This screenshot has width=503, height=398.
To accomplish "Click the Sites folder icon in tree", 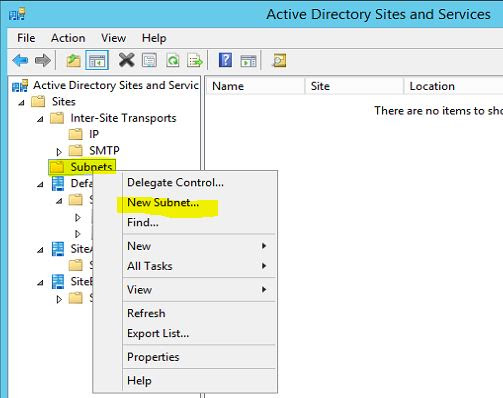I will coord(38,101).
